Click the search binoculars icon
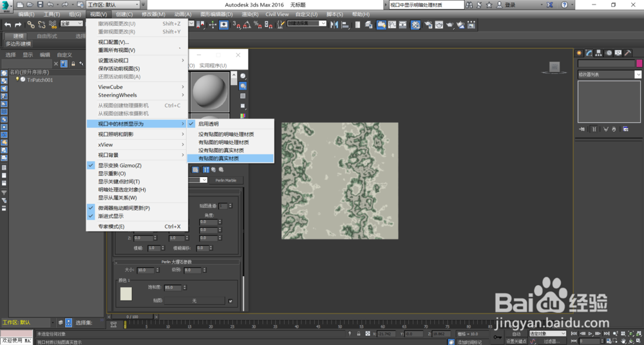 click(x=469, y=5)
